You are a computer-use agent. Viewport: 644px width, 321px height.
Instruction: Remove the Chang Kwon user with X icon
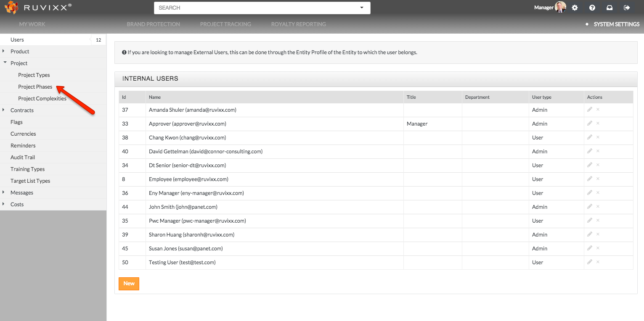[598, 137]
